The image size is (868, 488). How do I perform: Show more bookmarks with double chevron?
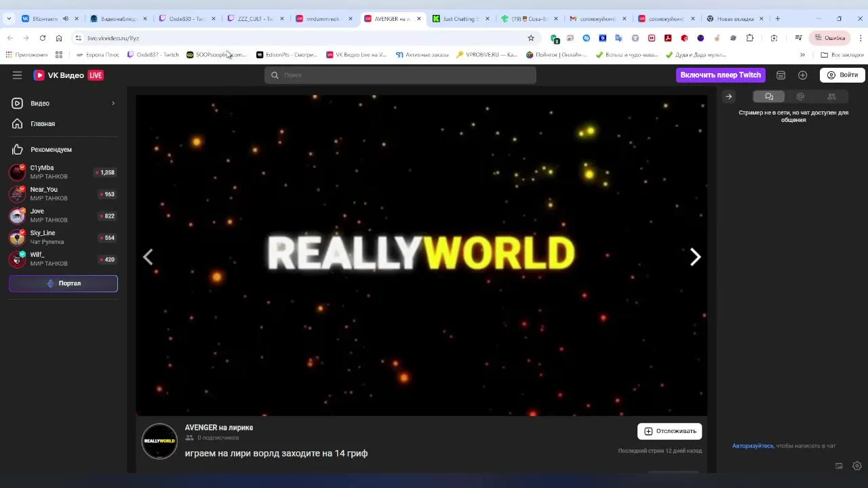point(802,55)
